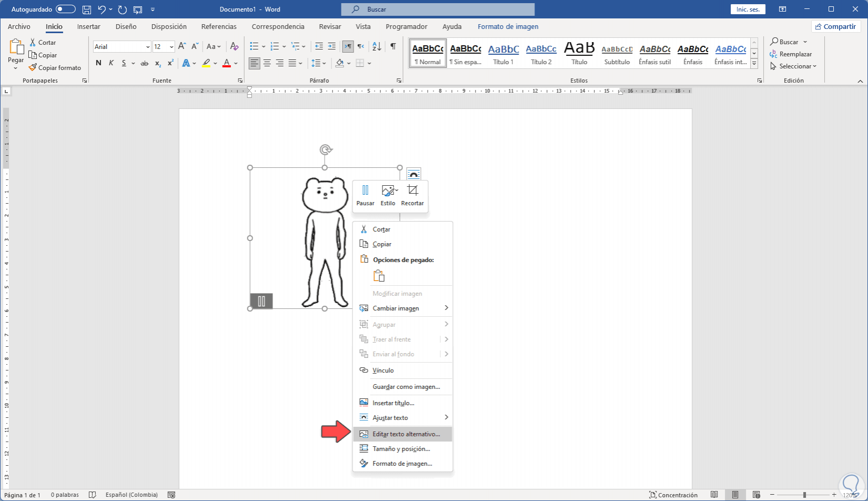The width and height of the screenshot is (868, 501).
Task: Click the red font color swatch button
Action: (x=227, y=63)
